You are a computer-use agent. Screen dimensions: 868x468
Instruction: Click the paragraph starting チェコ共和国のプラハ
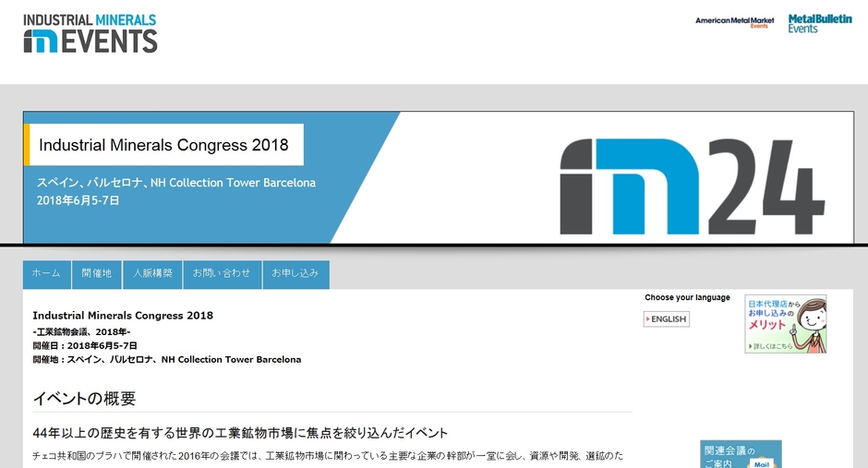tap(328, 456)
